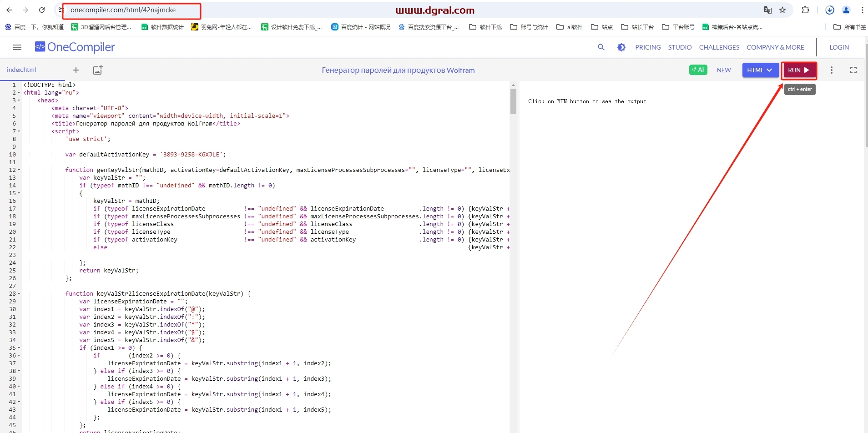Open the 百度统计 网站概况 bookmark
The height and width of the screenshot is (433, 868).
coord(361,27)
